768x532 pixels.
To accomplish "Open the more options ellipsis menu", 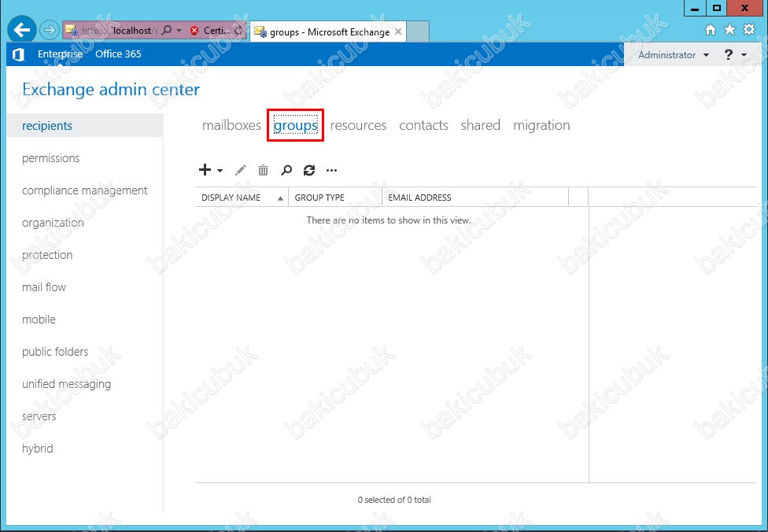I will pyautogui.click(x=331, y=171).
